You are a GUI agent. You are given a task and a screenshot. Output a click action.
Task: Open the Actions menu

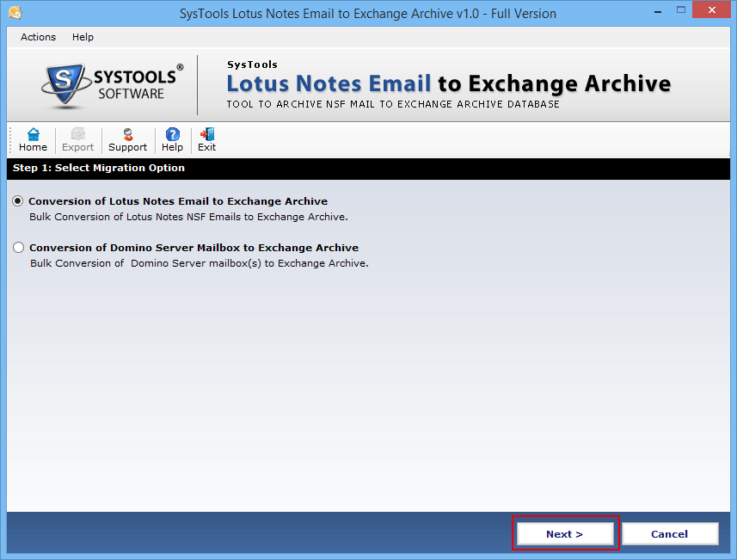[x=38, y=37]
